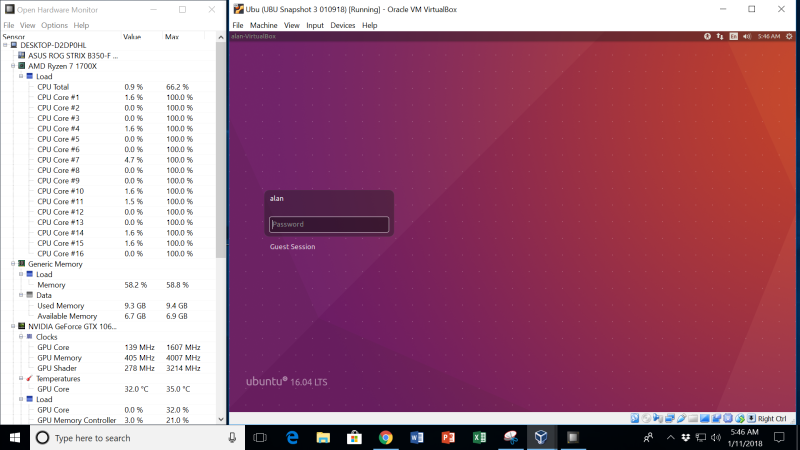Open Microsoft Edge from taskbar
The image size is (800, 450).
(x=292, y=438)
